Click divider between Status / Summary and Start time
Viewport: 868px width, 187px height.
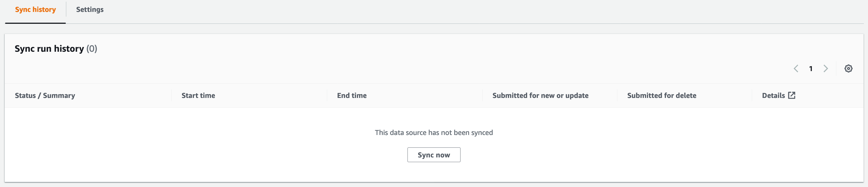click(171, 95)
